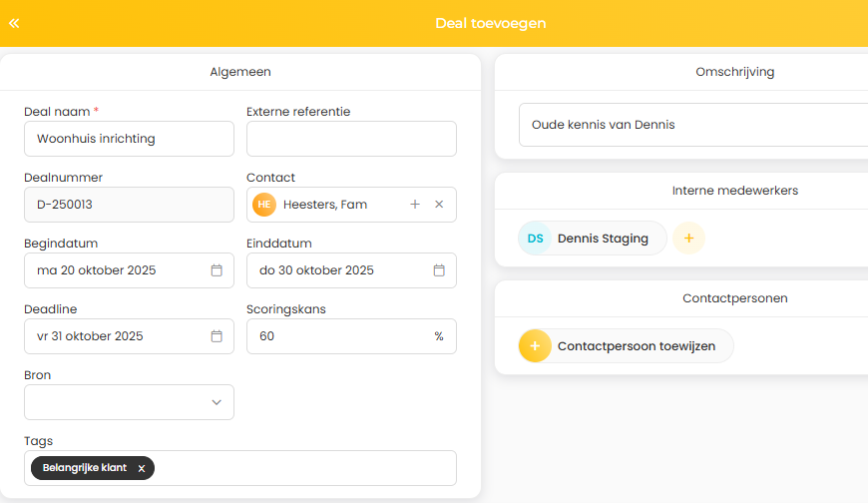Click the plus icon in Contact field

(415, 205)
